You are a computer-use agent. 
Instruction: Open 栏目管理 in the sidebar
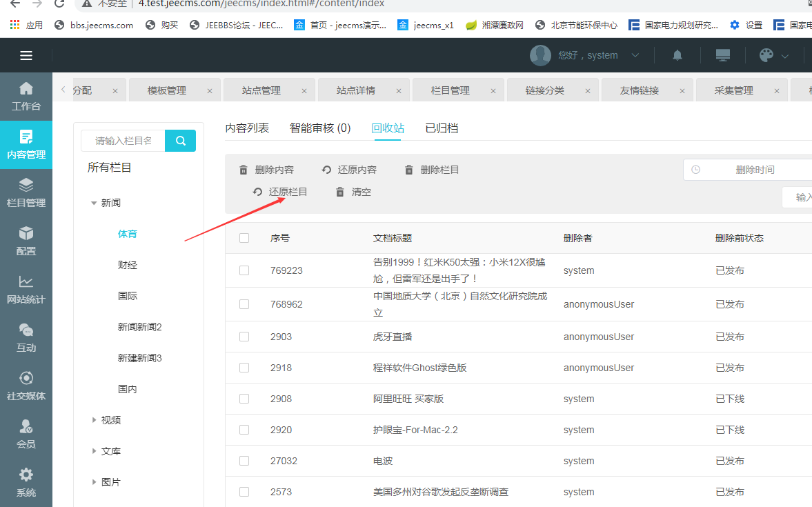26,193
